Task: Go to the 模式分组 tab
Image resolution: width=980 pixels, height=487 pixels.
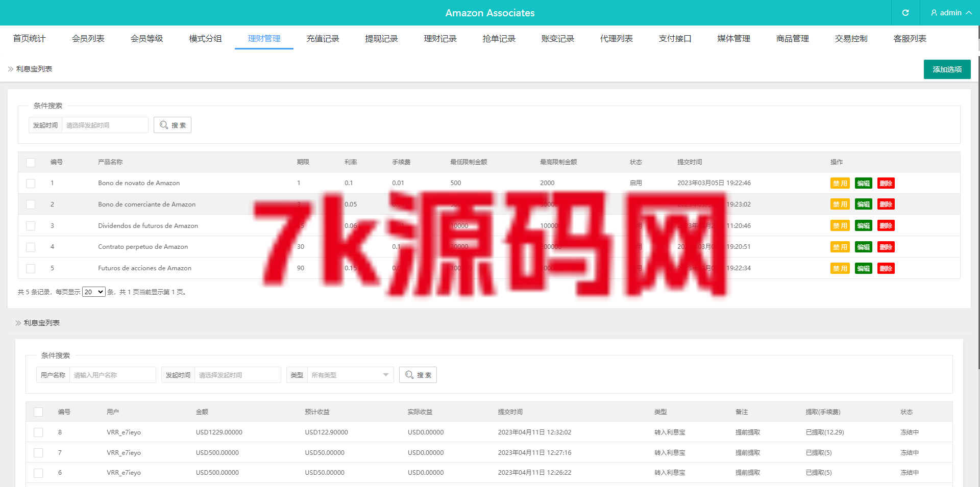Action: pyautogui.click(x=205, y=38)
